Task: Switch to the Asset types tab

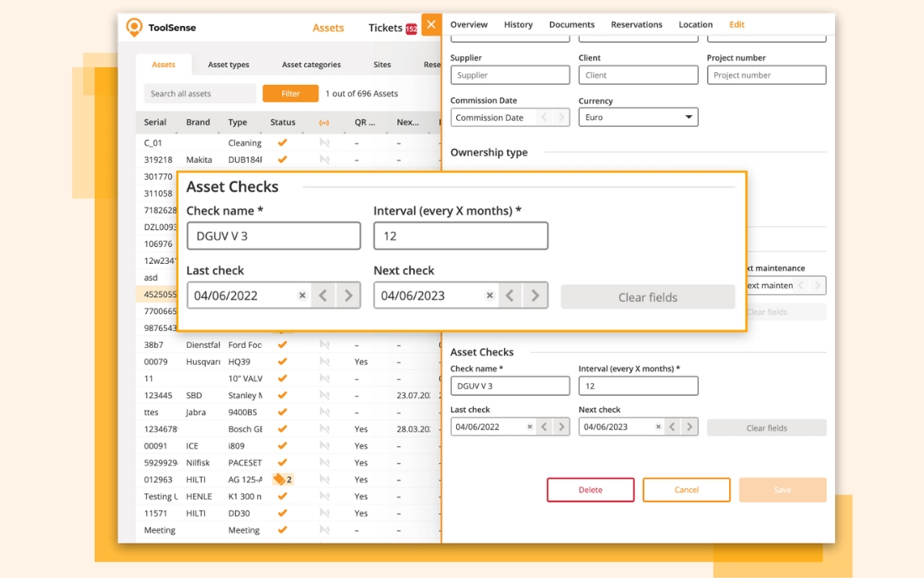Action: click(228, 65)
